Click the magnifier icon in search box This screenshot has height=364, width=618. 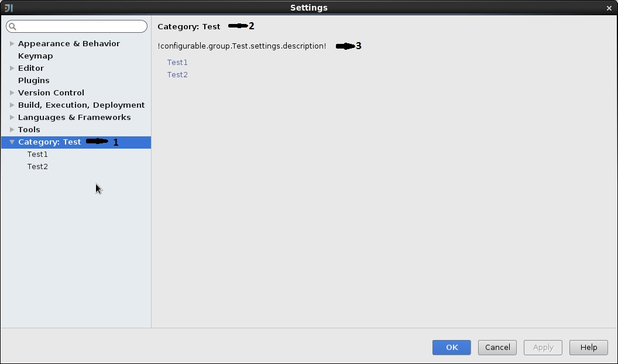[12, 26]
